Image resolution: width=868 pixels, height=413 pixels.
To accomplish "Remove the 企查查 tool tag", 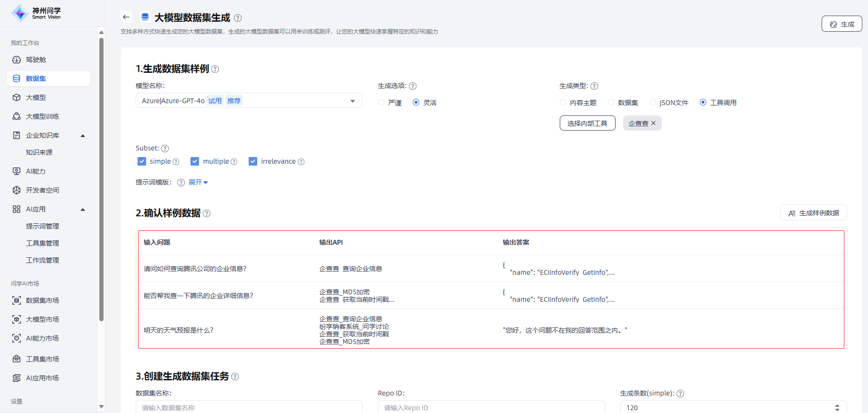I will click(x=653, y=123).
